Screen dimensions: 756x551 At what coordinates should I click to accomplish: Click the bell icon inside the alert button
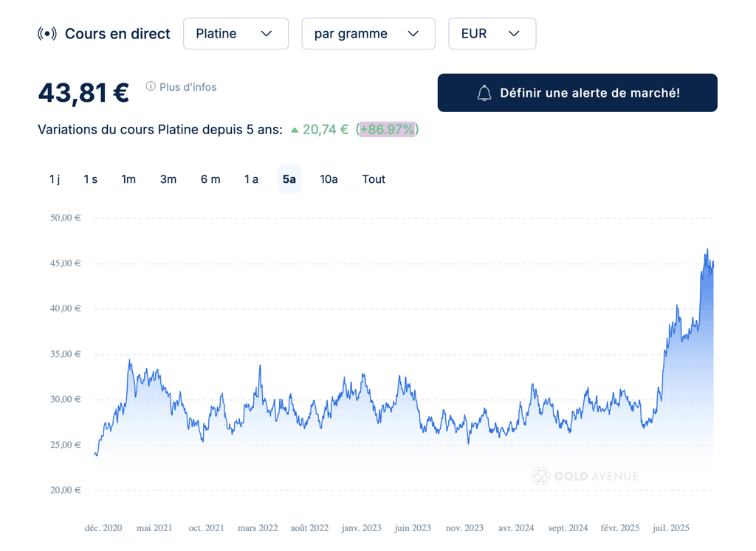484,92
